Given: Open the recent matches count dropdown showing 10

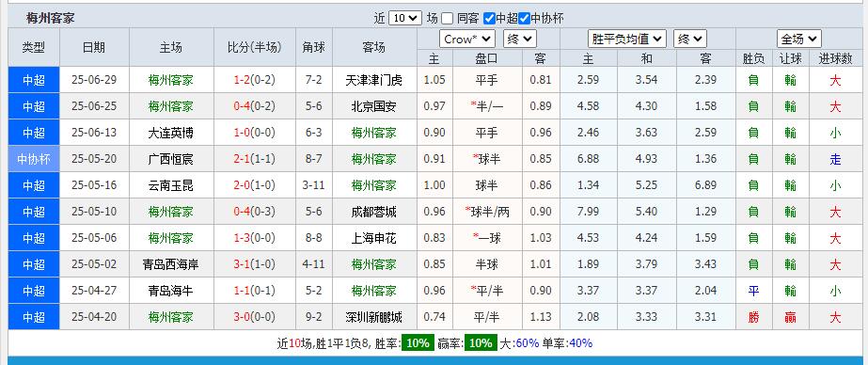Looking at the screenshot, I should pyautogui.click(x=405, y=18).
